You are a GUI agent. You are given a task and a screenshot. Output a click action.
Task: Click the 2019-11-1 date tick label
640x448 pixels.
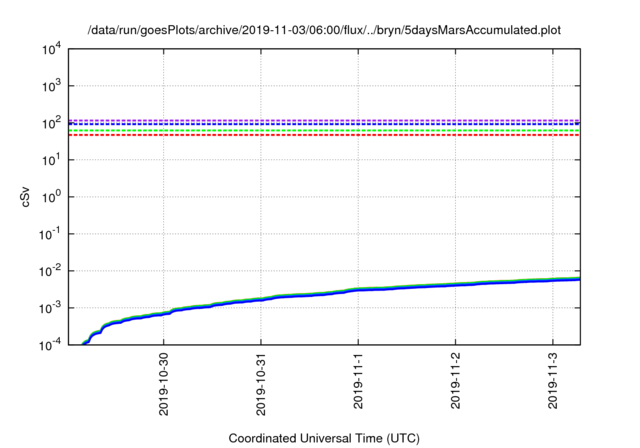pos(358,380)
